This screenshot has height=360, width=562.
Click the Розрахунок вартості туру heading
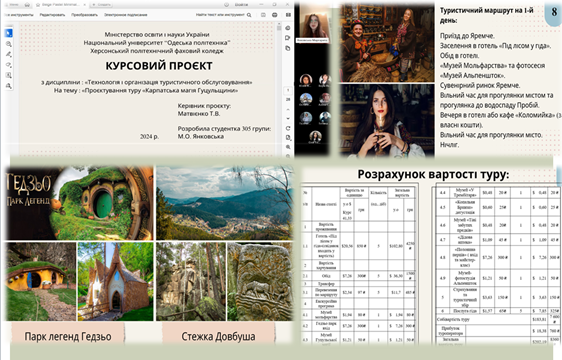pos(433,175)
